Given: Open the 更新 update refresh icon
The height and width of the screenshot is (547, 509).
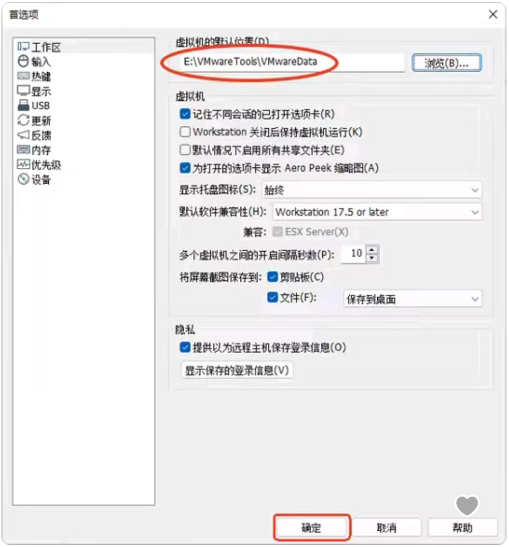Looking at the screenshot, I should (x=23, y=120).
